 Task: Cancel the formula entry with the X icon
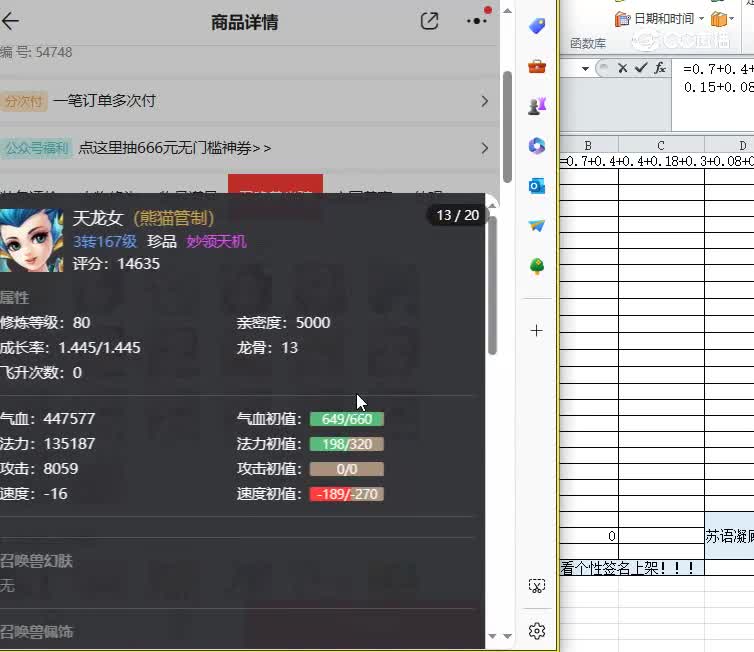pos(622,68)
